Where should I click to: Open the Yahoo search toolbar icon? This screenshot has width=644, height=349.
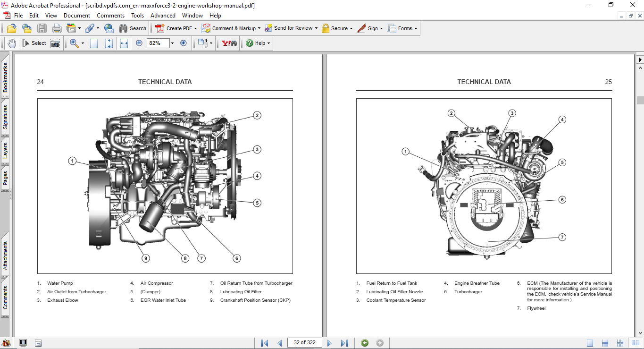coord(229,43)
